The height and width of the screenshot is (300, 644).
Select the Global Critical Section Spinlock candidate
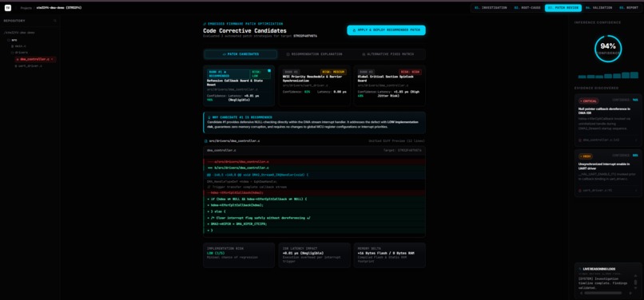pos(389,86)
